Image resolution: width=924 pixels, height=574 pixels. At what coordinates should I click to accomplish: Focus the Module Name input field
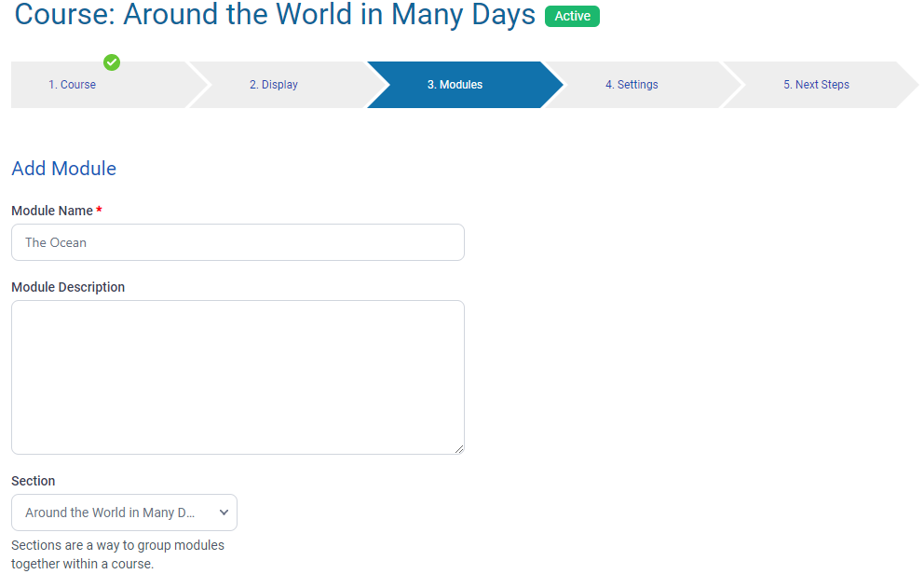[x=238, y=242]
